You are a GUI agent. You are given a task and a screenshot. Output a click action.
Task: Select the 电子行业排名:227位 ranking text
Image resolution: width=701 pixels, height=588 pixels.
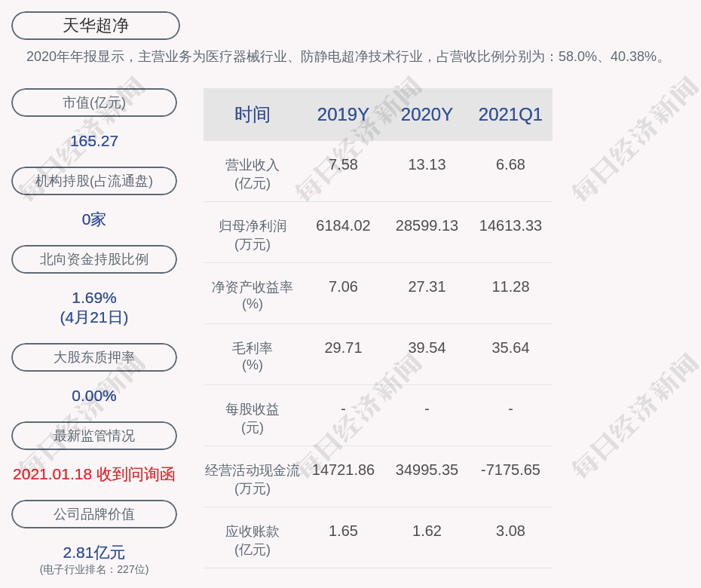click(x=94, y=569)
